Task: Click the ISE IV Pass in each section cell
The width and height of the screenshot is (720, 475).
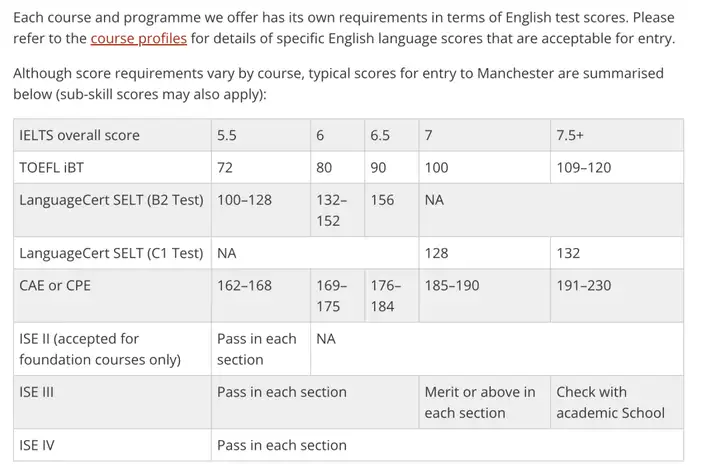Action: (x=447, y=445)
